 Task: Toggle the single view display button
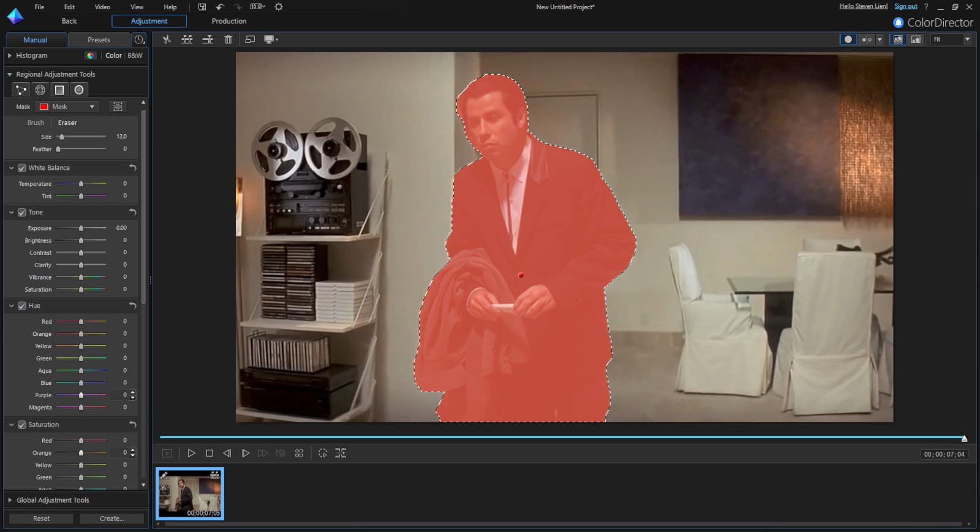(x=848, y=39)
